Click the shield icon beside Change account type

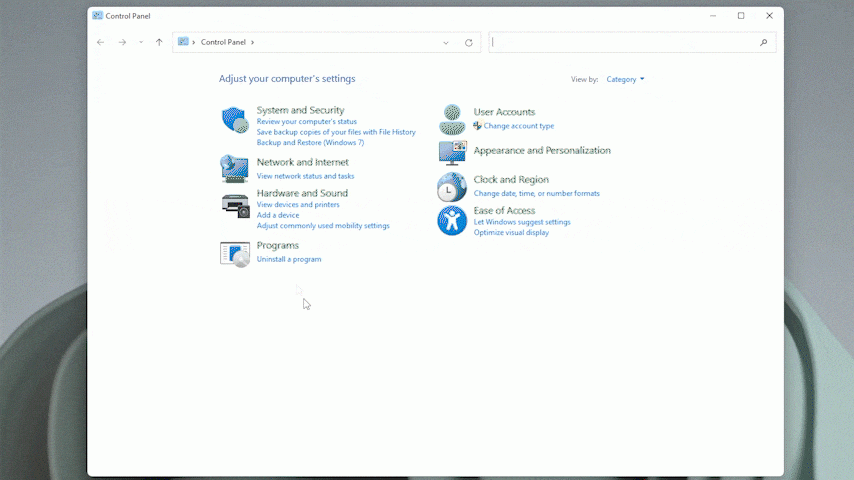tap(478, 126)
